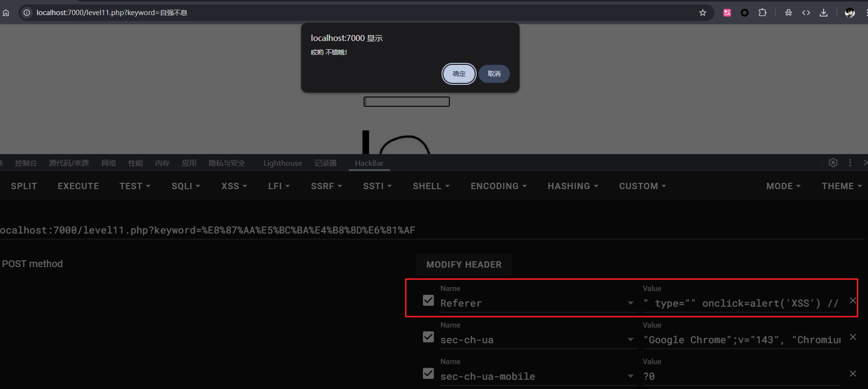Disable the sec-ch-ua-mobile header checkbox
The height and width of the screenshot is (389, 868).
tap(428, 373)
